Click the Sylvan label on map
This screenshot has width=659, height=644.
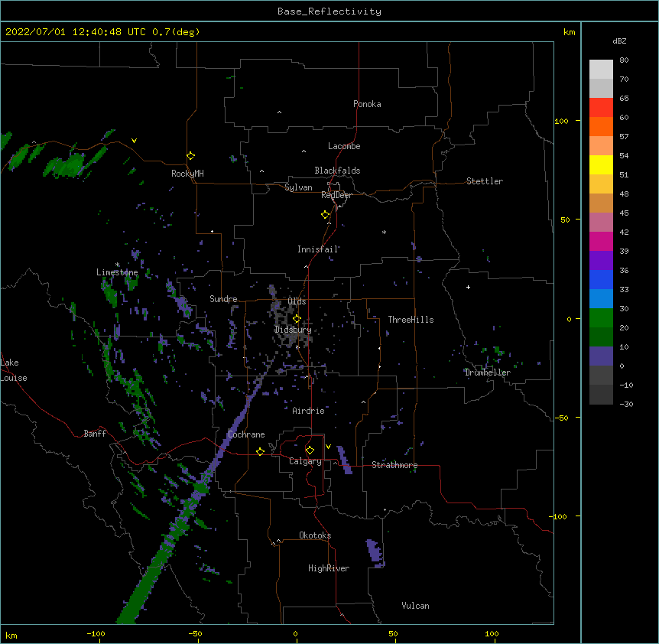point(298,187)
